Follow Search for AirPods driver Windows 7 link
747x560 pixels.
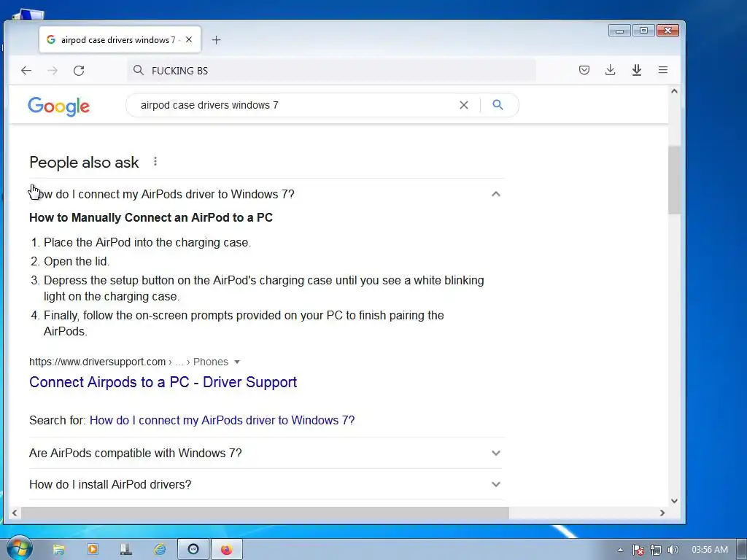click(x=222, y=420)
